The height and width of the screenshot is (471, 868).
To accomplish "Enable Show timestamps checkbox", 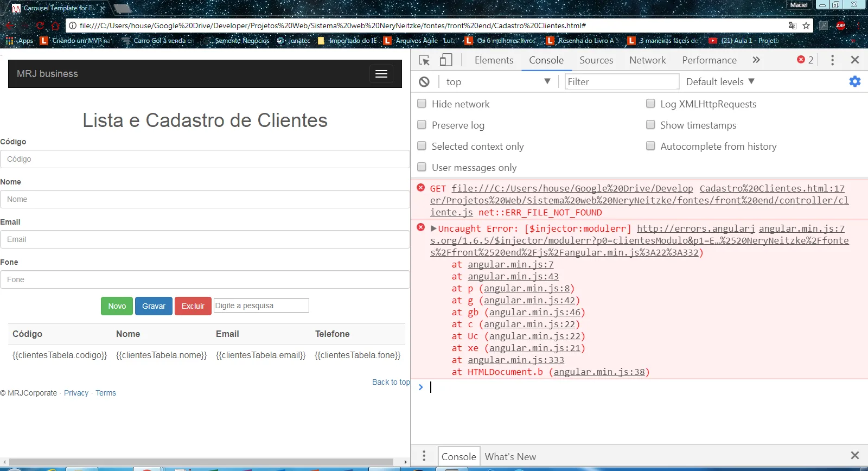I will [650, 125].
